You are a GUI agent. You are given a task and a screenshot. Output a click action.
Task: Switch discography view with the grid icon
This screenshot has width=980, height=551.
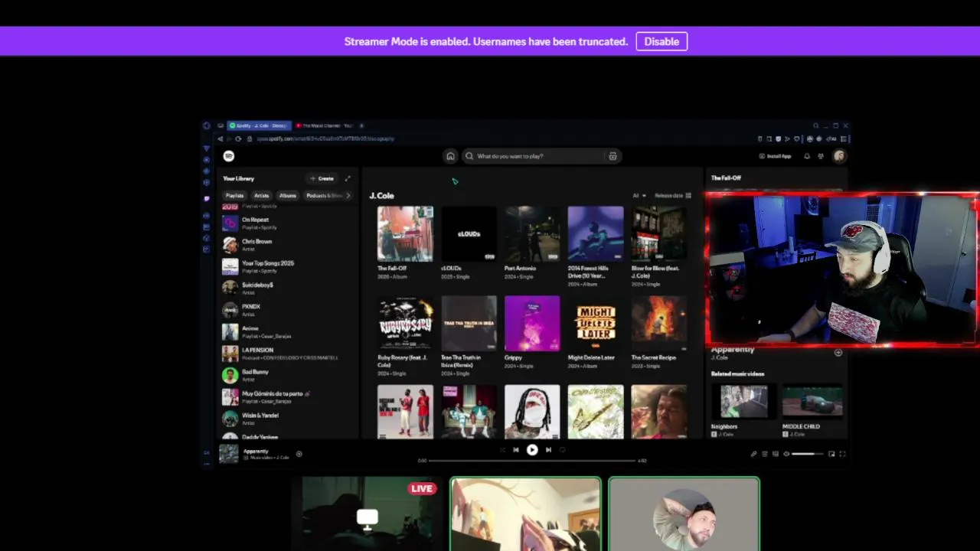[x=688, y=196]
